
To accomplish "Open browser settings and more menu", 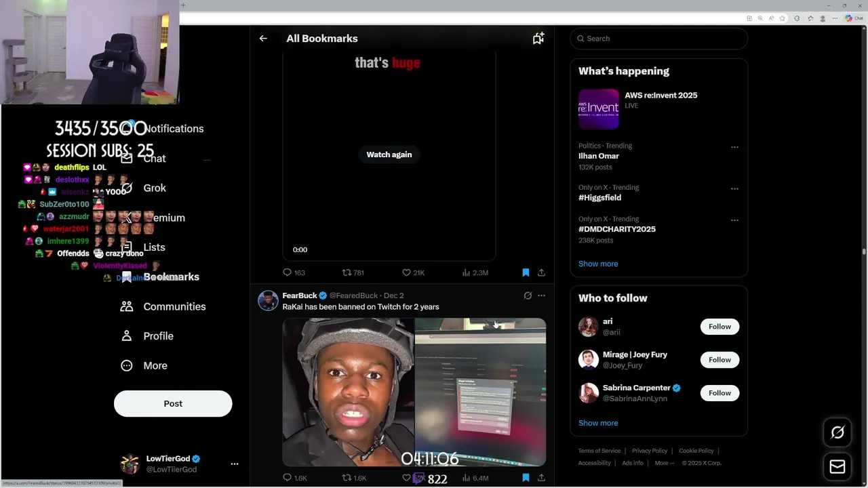I will (x=834, y=18).
